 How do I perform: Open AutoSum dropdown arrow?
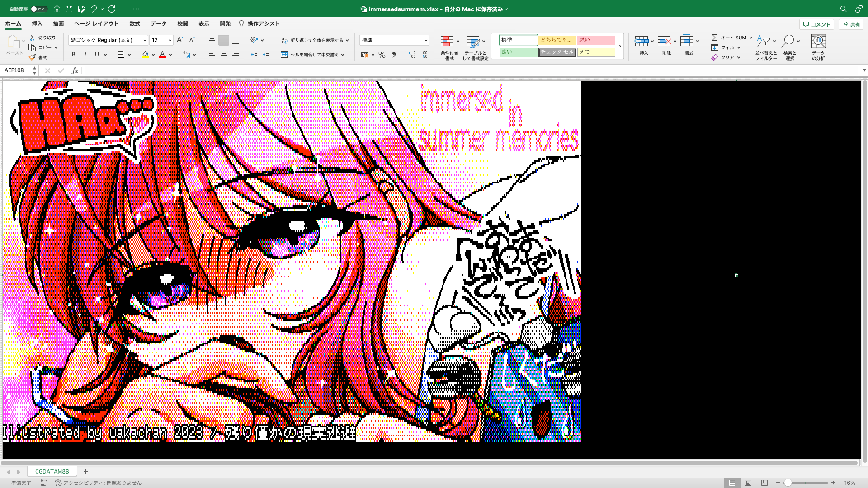pos(750,38)
